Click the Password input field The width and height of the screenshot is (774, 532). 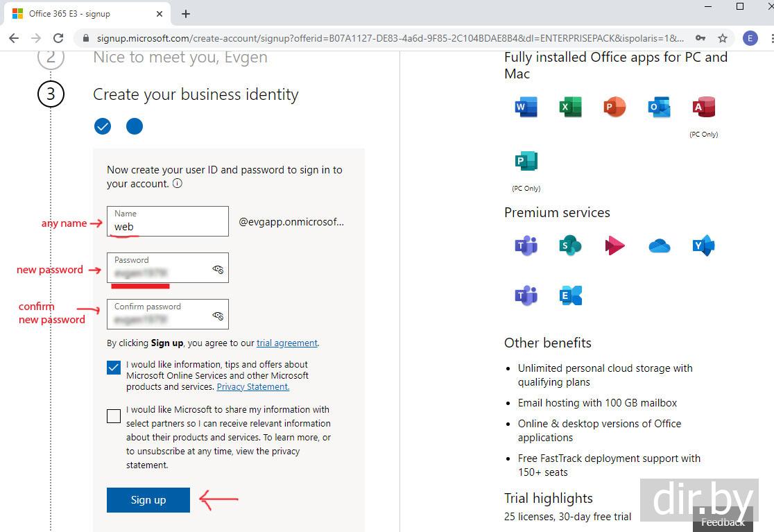[x=168, y=268]
